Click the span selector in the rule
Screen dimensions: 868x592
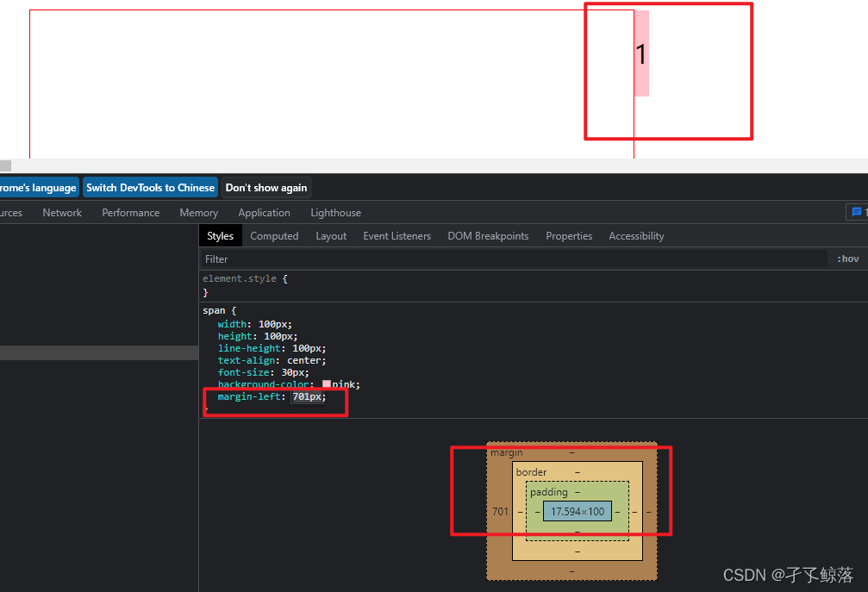coord(214,310)
